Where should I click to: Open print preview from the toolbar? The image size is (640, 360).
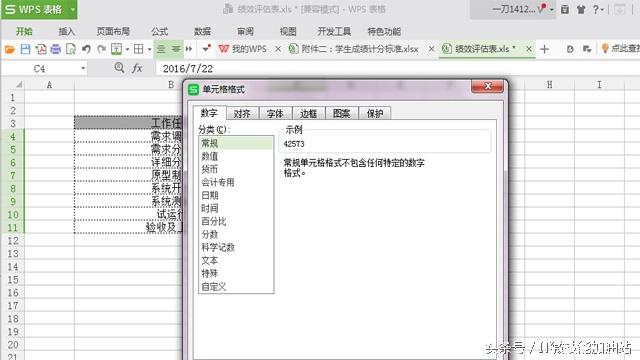(71, 49)
